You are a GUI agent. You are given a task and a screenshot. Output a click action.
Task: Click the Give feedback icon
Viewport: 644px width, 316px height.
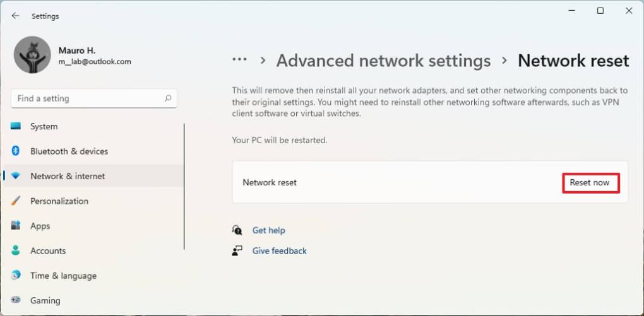pos(237,251)
